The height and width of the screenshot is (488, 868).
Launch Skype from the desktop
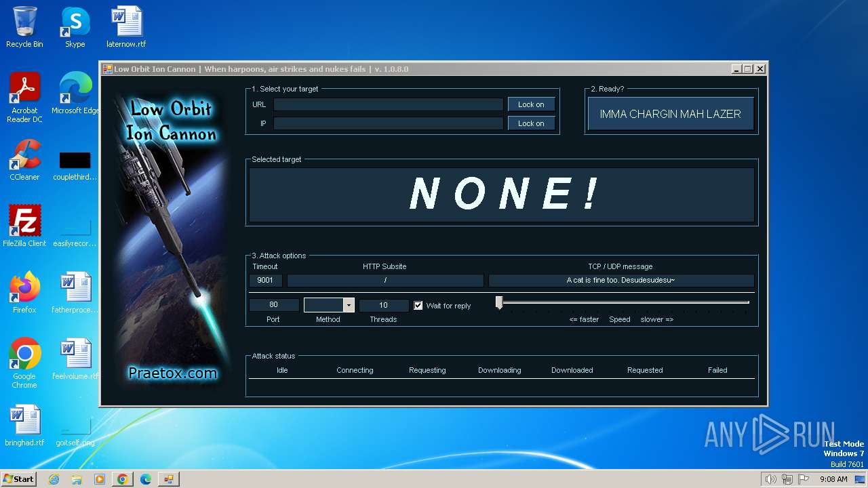pyautogui.click(x=75, y=27)
